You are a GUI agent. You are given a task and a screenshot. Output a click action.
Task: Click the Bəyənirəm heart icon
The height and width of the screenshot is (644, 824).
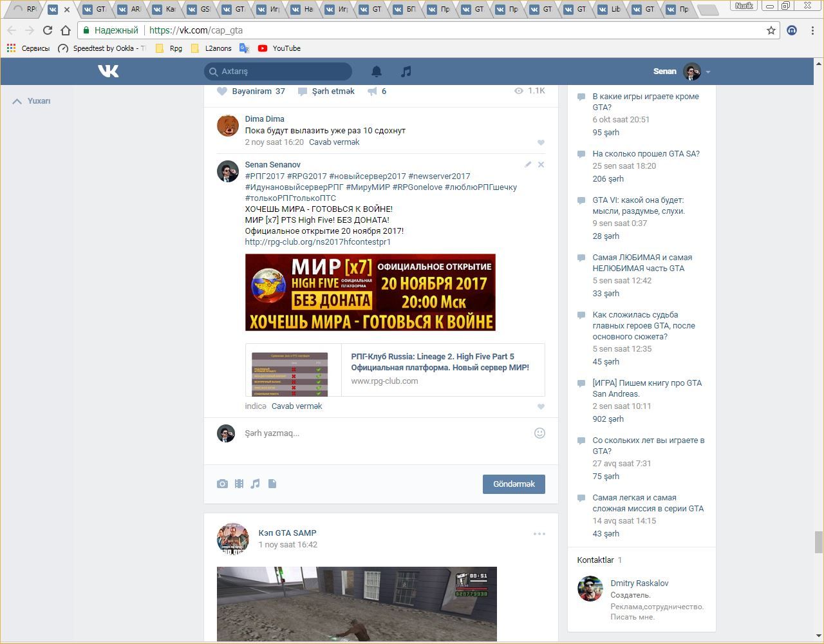click(x=222, y=91)
